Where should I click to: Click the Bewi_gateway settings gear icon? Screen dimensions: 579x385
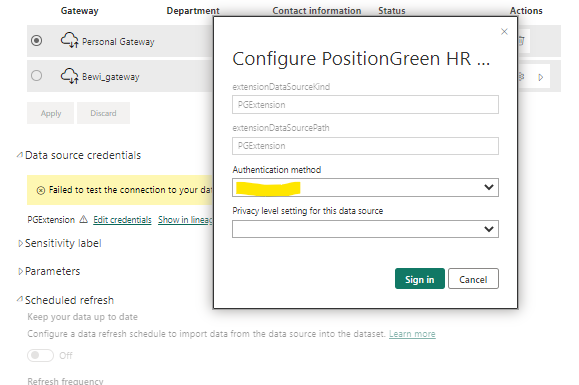click(x=521, y=77)
